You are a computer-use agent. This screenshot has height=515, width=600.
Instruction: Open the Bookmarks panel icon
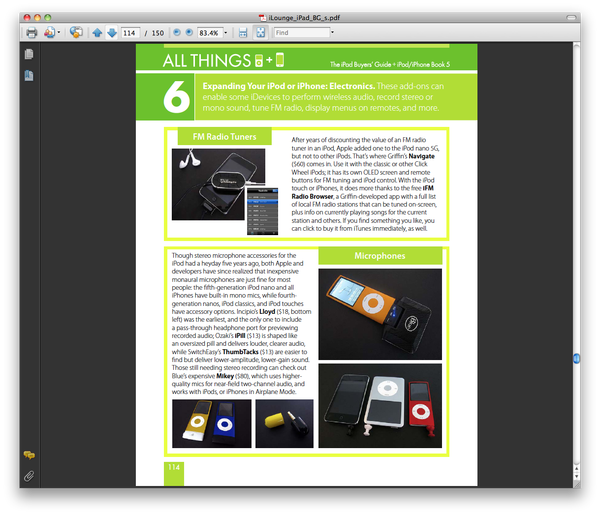coord(29,76)
